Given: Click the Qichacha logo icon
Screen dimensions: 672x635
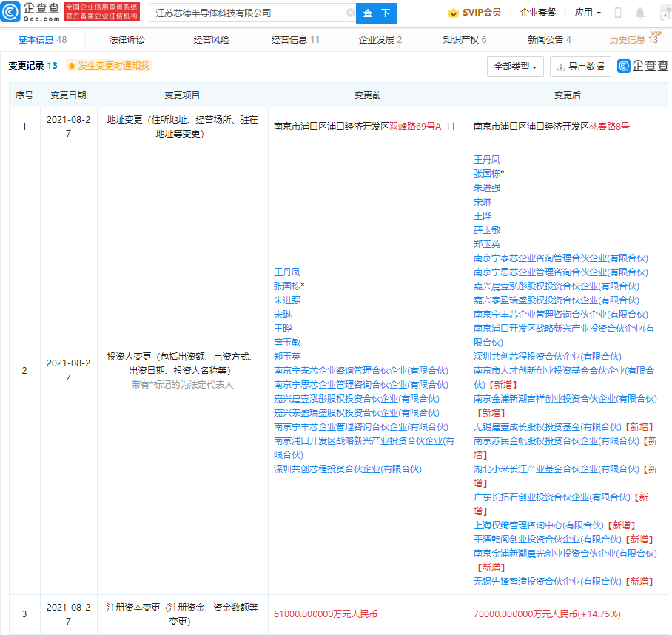Looking at the screenshot, I should (x=10, y=12).
